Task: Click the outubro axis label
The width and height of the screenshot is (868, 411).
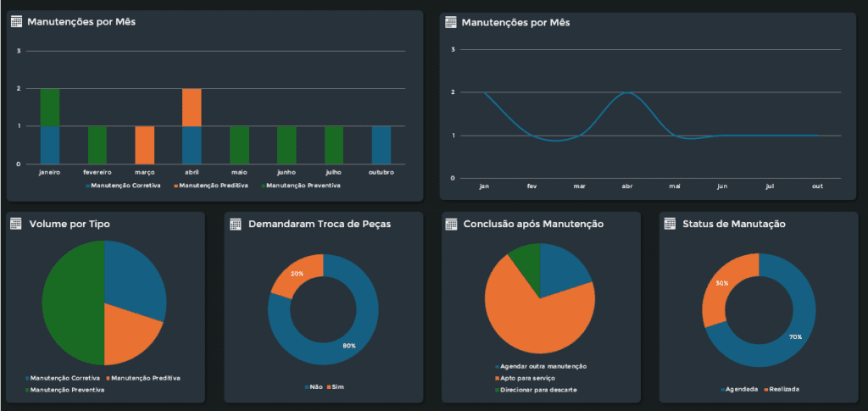Action: [x=381, y=172]
